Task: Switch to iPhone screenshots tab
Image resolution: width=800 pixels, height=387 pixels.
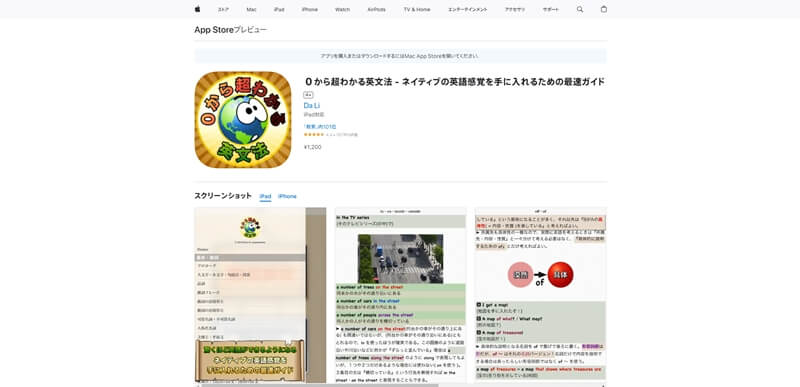Action: pyautogui.click(x=287, y=196)
